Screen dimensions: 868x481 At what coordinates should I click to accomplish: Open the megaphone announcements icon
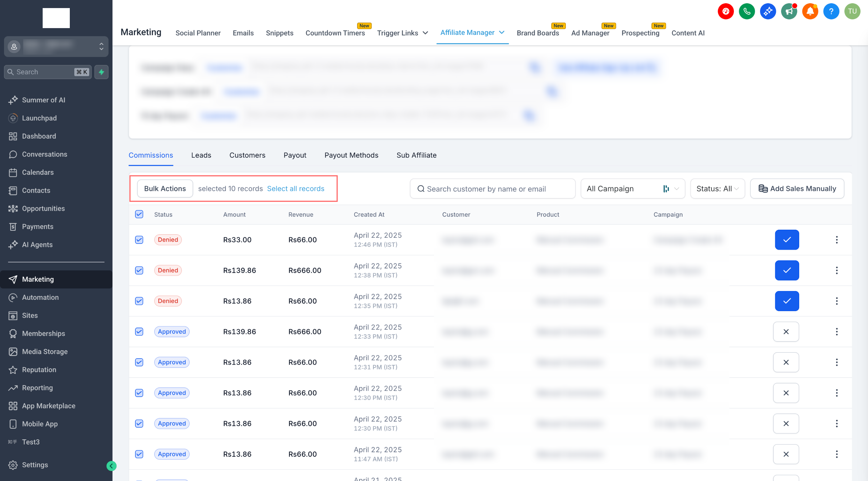click(789, 11)
